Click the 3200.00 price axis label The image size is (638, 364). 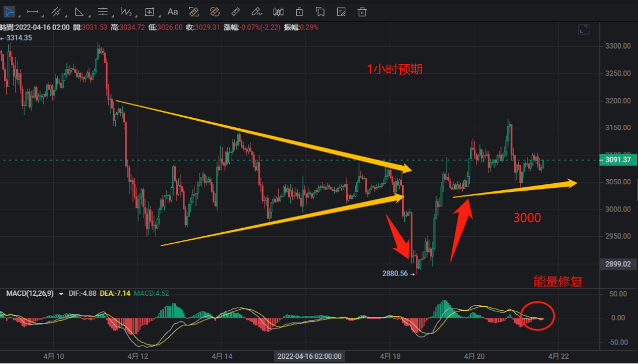tap(618, 101)
